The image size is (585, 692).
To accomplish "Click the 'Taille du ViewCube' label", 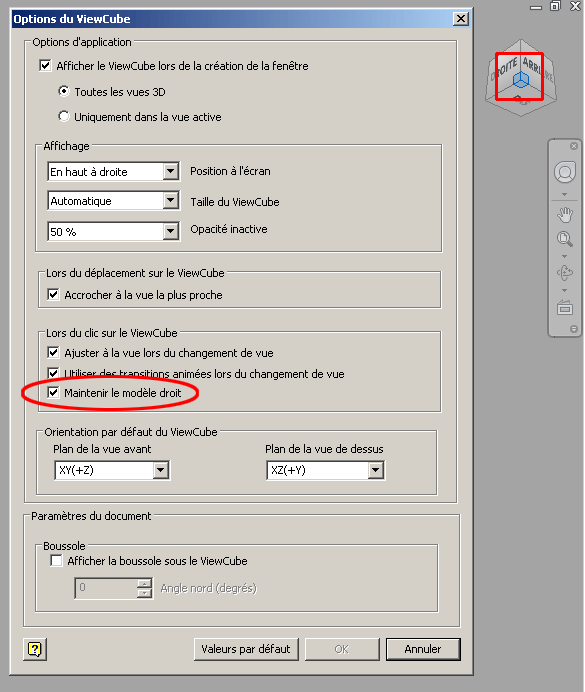I will click(235, 202).
